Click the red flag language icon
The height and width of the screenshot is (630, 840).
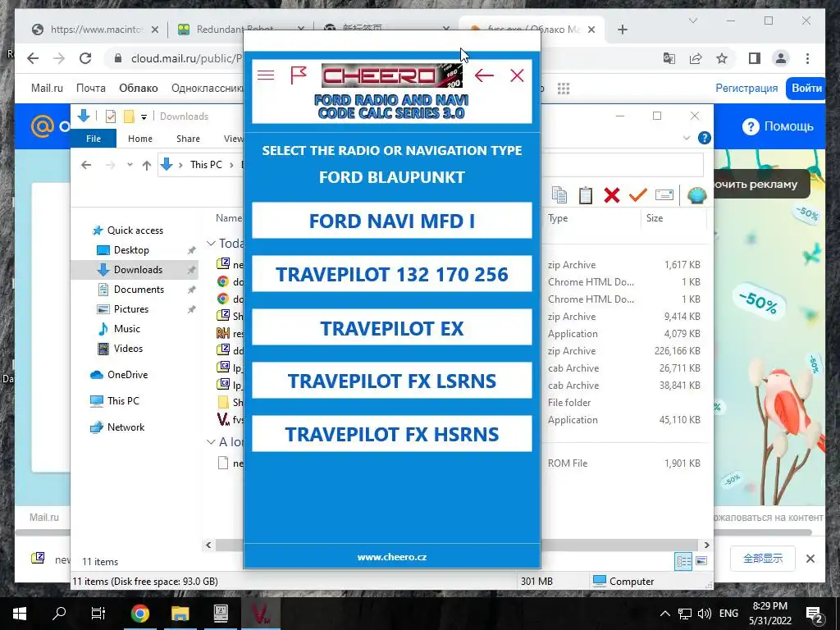[x=298, y=75]
